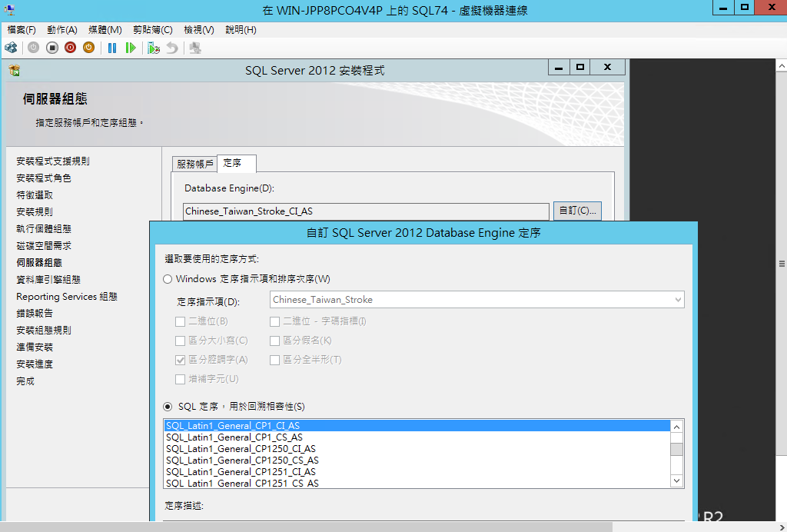
Task: Select SQL_Latin1_General_CP1_CS_AS in the list
Action: pyautogui.click(x=417, y=437)
